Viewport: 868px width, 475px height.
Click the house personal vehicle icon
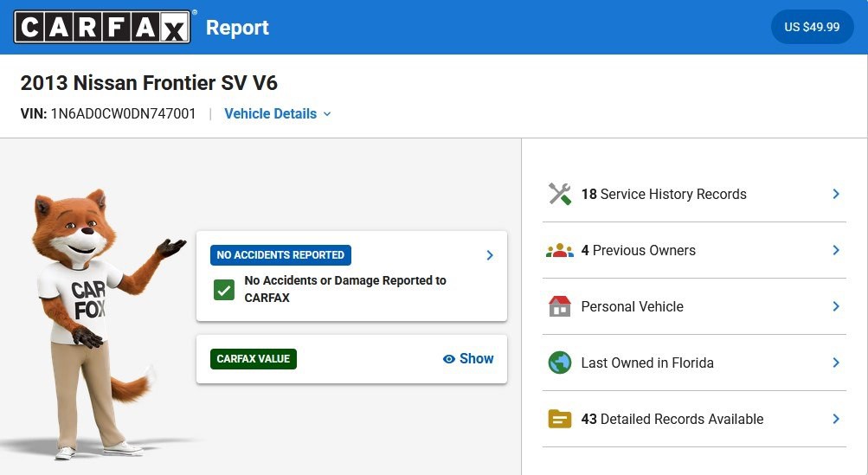click(x=560, y=306)
